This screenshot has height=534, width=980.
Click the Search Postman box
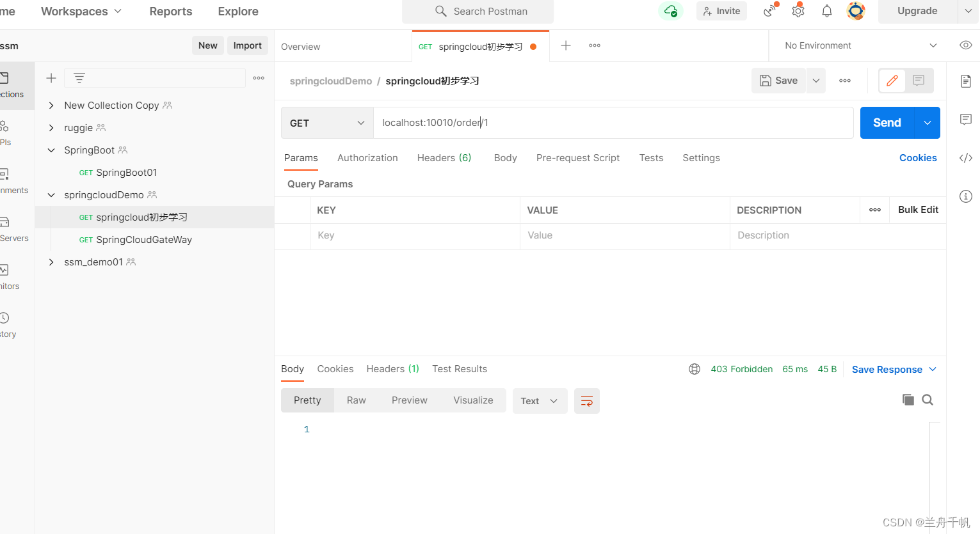(478, 12)
